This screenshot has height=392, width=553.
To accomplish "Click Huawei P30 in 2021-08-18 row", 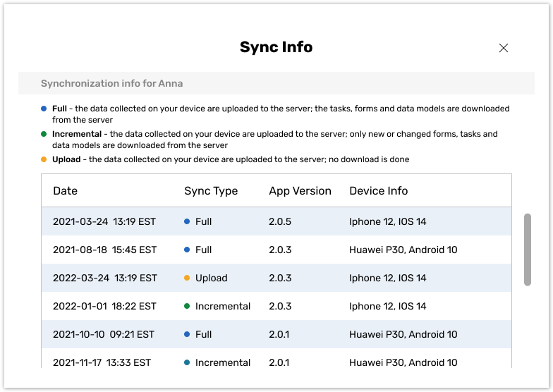I will 403,250.
